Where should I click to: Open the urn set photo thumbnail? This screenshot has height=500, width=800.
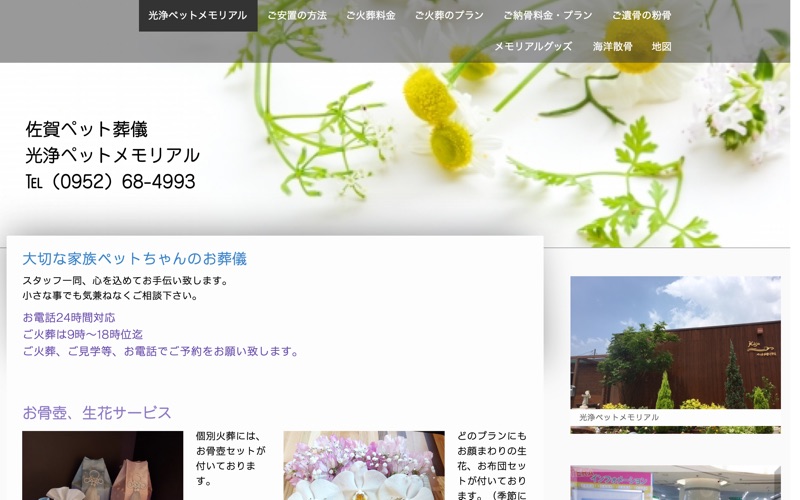point(103,465)
